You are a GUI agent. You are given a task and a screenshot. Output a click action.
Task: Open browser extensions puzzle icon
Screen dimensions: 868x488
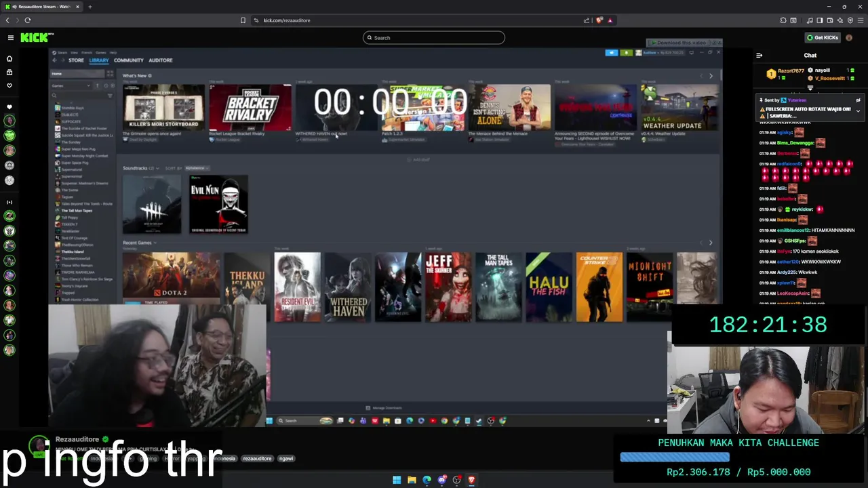tap(783, 20)
